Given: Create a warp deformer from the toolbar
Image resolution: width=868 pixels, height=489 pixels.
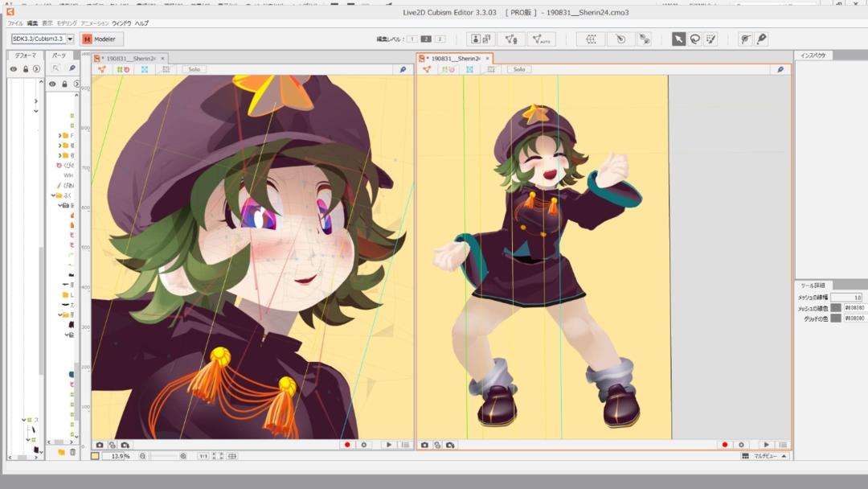Looking at the screenshot, I should coord(591,39).
